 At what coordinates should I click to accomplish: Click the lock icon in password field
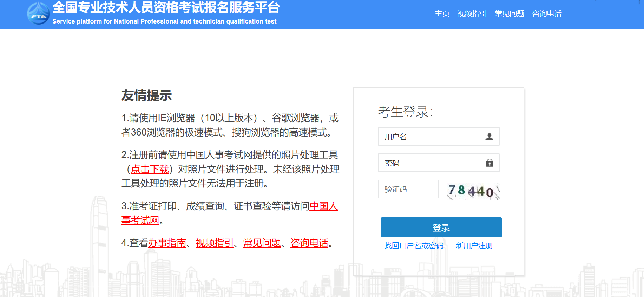(x=489, y=163)
